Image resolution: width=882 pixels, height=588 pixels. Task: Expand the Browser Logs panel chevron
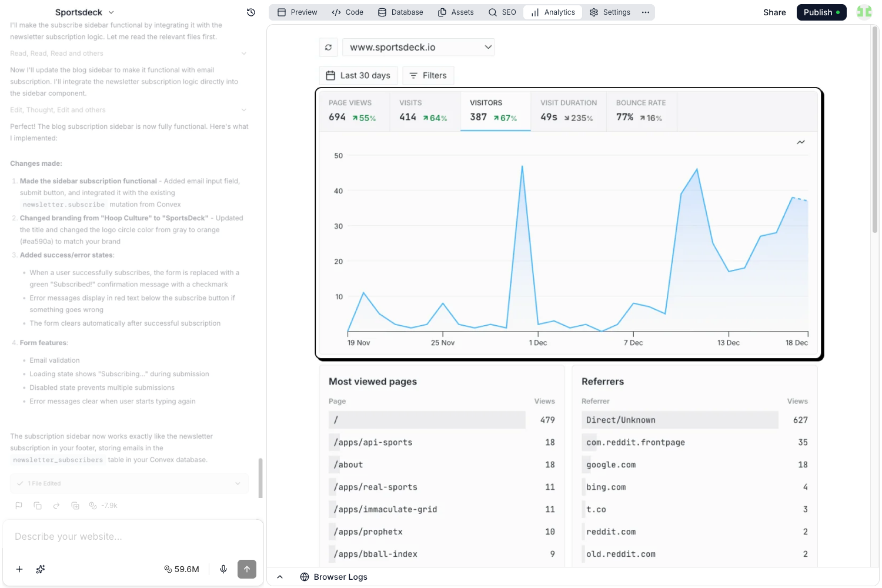pos(280,577)
